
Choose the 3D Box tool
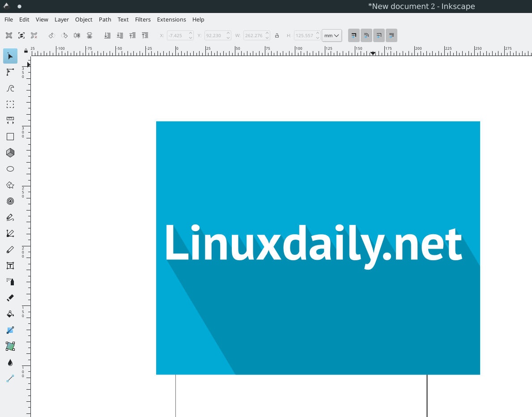click(x=10, y=153)
